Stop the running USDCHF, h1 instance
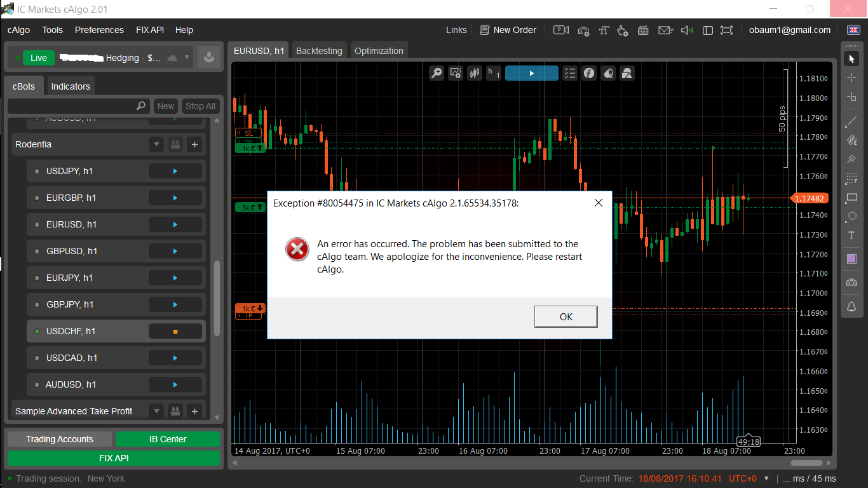This screenshot has height=488, width=868. click(x=175, y=332)
